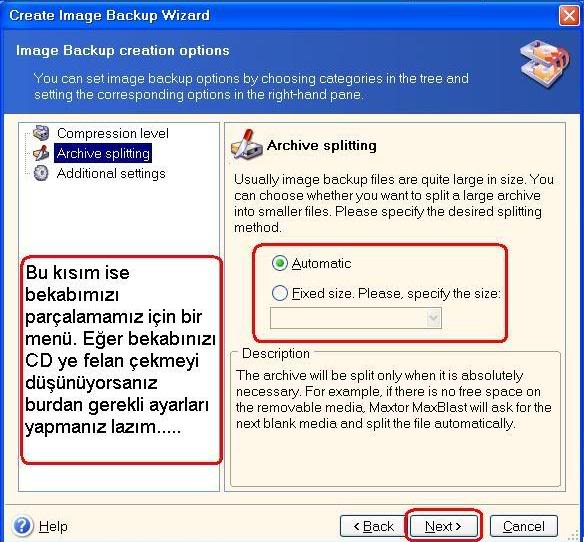Image resolution: width=584 pixels, height=542 pixels.
Task: Select Archive splitting tree item
Action: (x=103, y=153)
